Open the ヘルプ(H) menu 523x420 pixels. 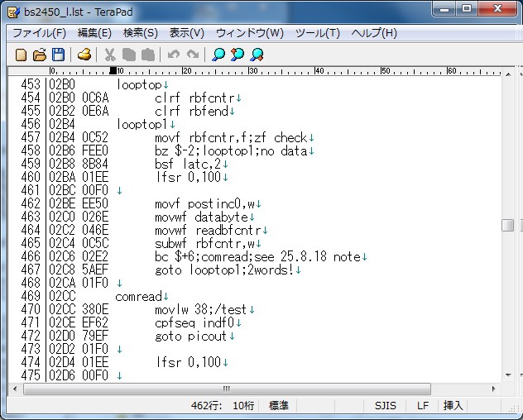pyautogui.click(x=374, y=33)
